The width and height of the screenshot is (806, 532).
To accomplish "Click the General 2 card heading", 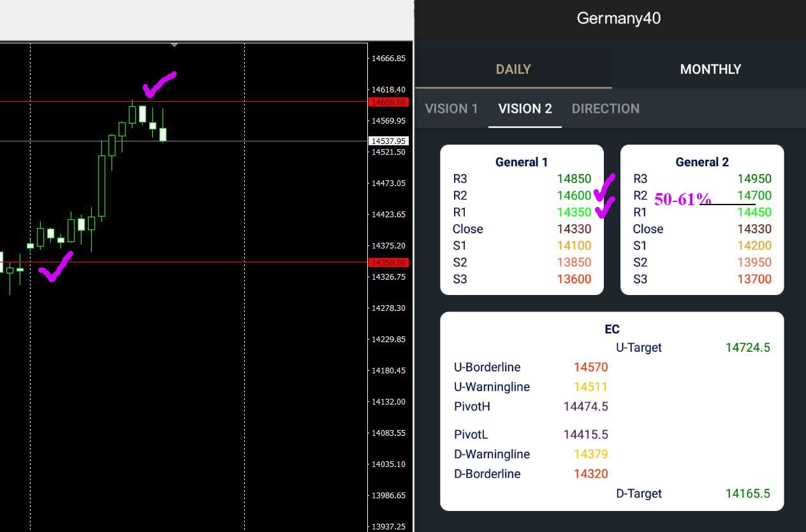I will click(701, 162).
